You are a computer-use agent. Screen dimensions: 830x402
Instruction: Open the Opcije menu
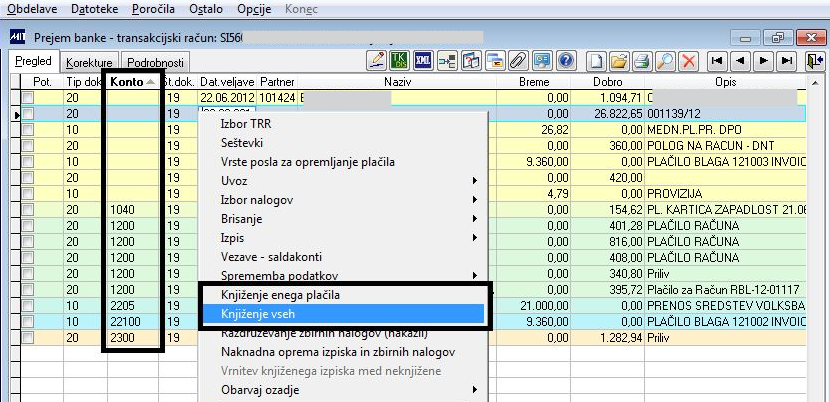click(254, 9)
